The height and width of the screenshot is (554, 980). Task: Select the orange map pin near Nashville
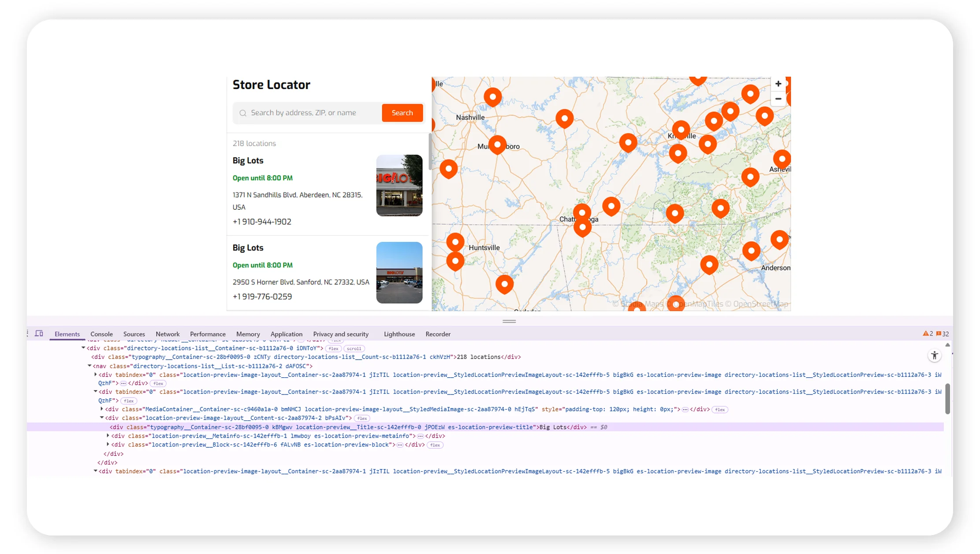[x=492, y=97]
